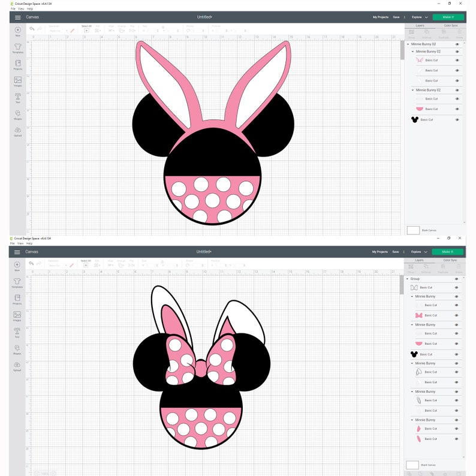The image size is (476, 476).
Task: Click Undo arrow in lower window toolbar
Action: pyautogui.click(x=31, y=264)
